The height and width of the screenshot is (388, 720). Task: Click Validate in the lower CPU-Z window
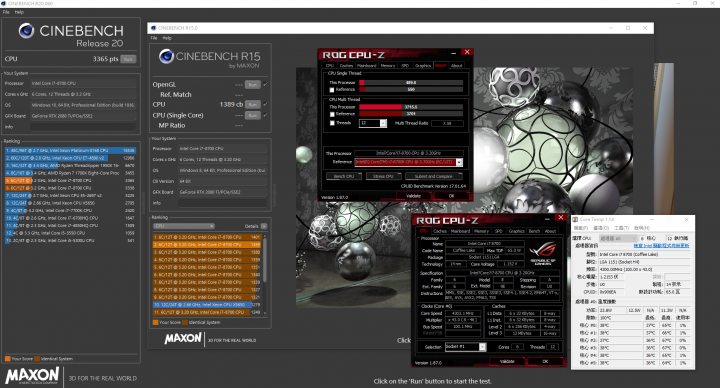click(x=507, y=361)
